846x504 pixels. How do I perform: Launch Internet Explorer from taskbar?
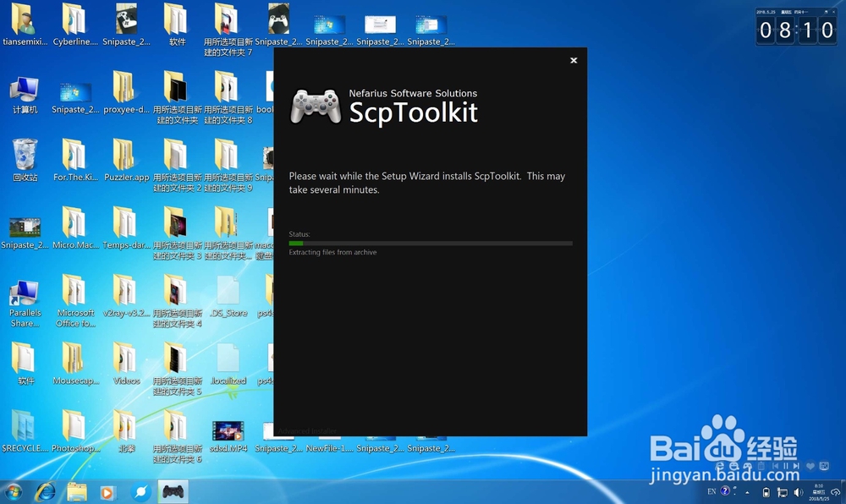click(46, 491)
